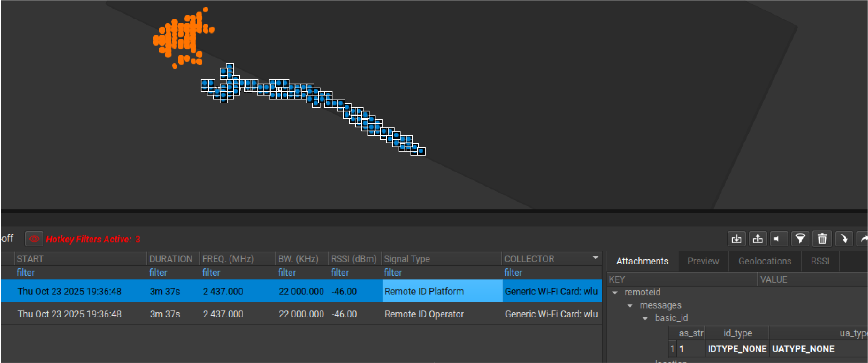Click the filter field under START column

26,273
